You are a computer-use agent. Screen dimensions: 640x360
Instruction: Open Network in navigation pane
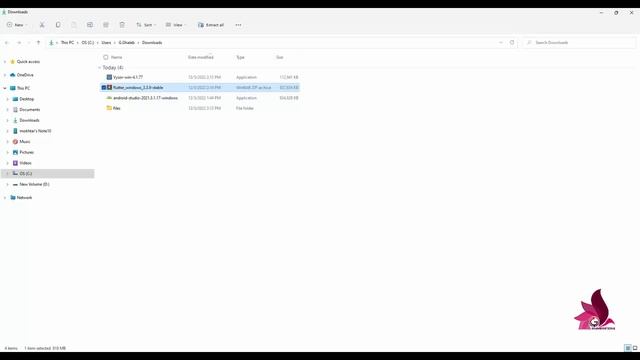pos(24,198)
